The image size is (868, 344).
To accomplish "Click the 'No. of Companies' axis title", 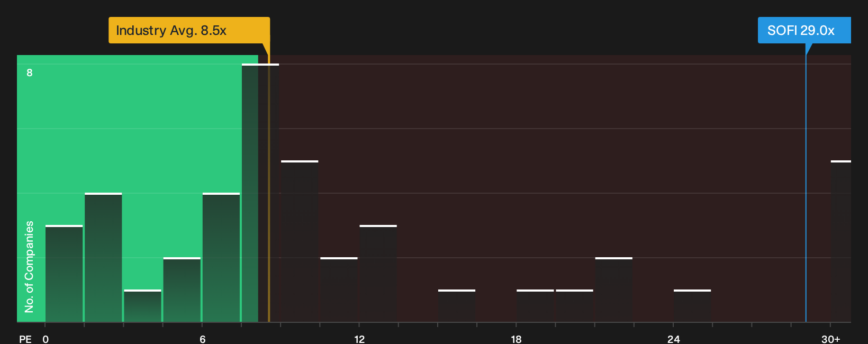I will click(x=29, y=266).
